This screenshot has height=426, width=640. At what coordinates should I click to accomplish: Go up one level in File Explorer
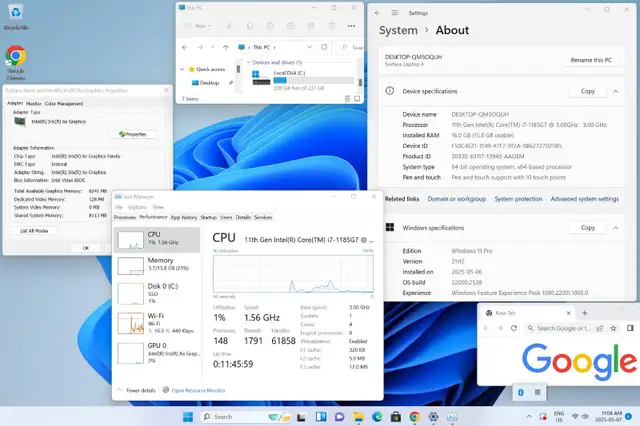point(226,47)
